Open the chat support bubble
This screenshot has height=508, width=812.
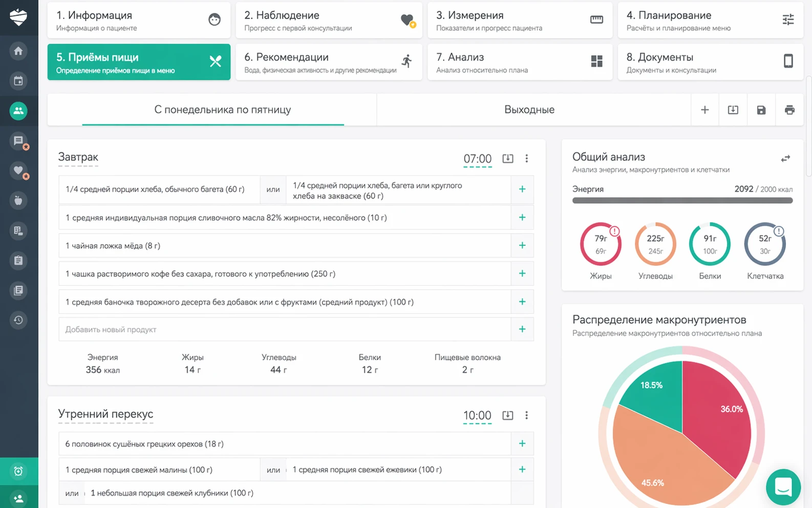point(783,486)
